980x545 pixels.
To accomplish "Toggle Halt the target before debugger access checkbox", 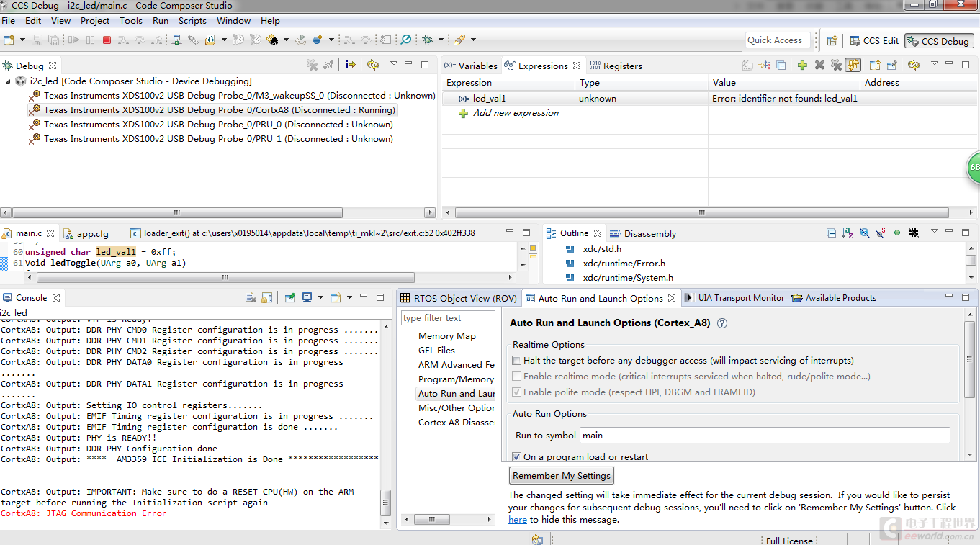I will [517, 361].
